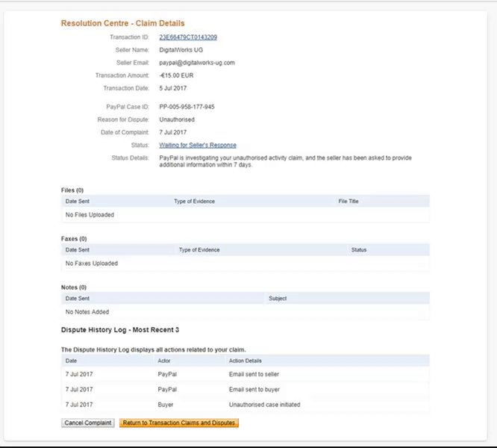The height and width of the screenshot is (448, 497).
Task: Click the Waiting for Seller's Response status link
Action: tap(198, 145)
